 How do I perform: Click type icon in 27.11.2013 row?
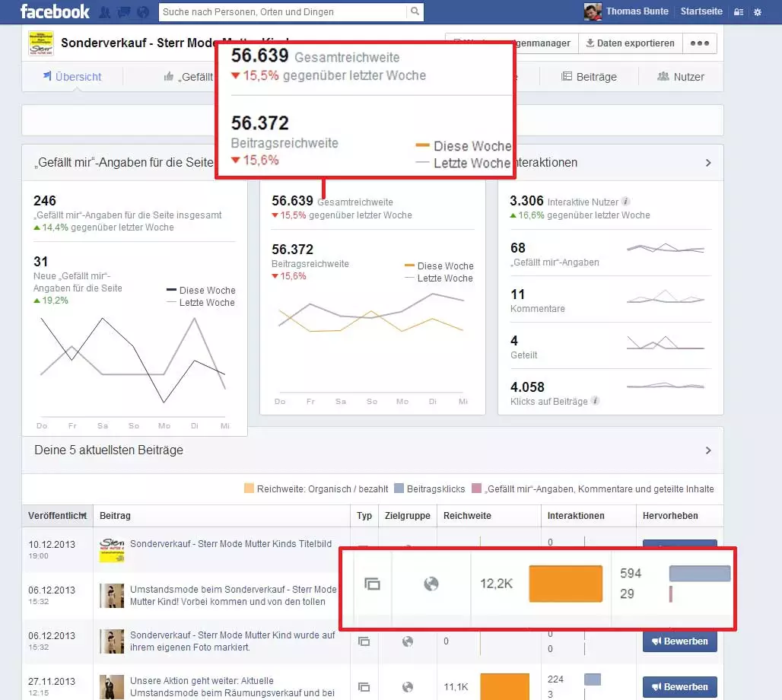[364, 688]
